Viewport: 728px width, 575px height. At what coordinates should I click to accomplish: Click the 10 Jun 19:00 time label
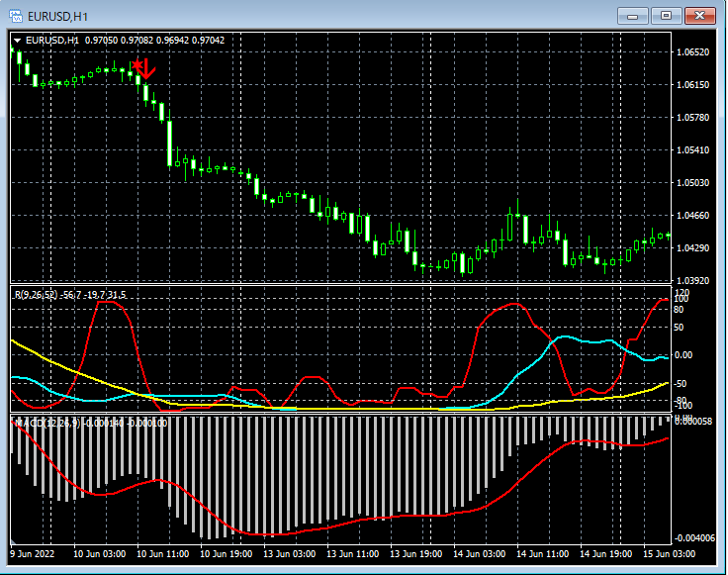coord(227,553)
